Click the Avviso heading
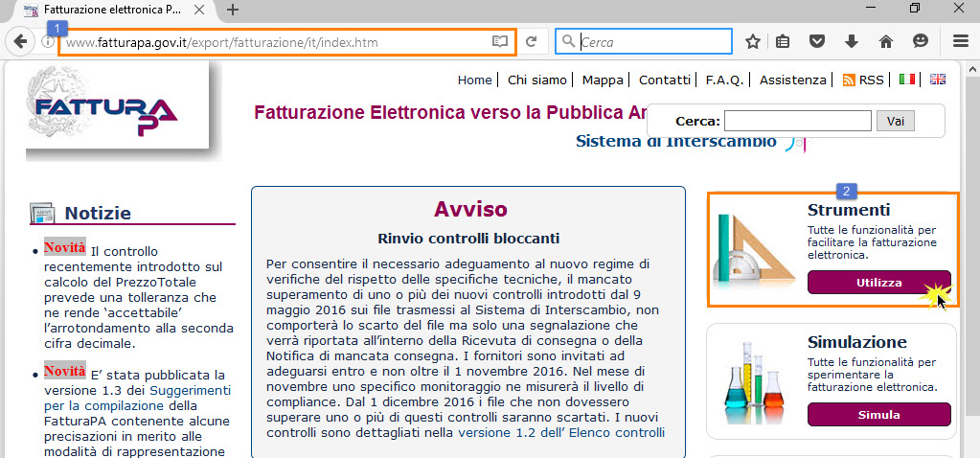Viewport: 980px width, 458px height. coord(470,209)
